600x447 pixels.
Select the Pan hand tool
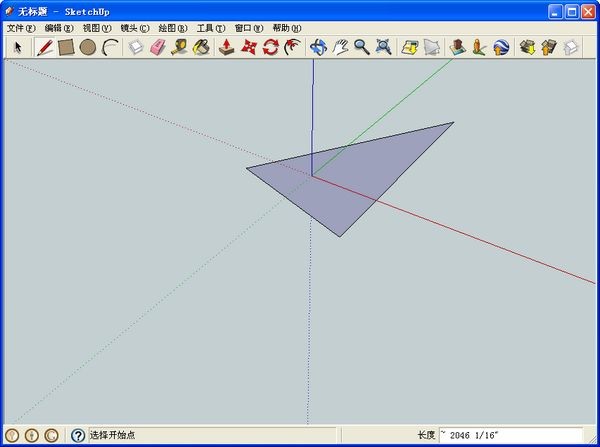(340, 47)
